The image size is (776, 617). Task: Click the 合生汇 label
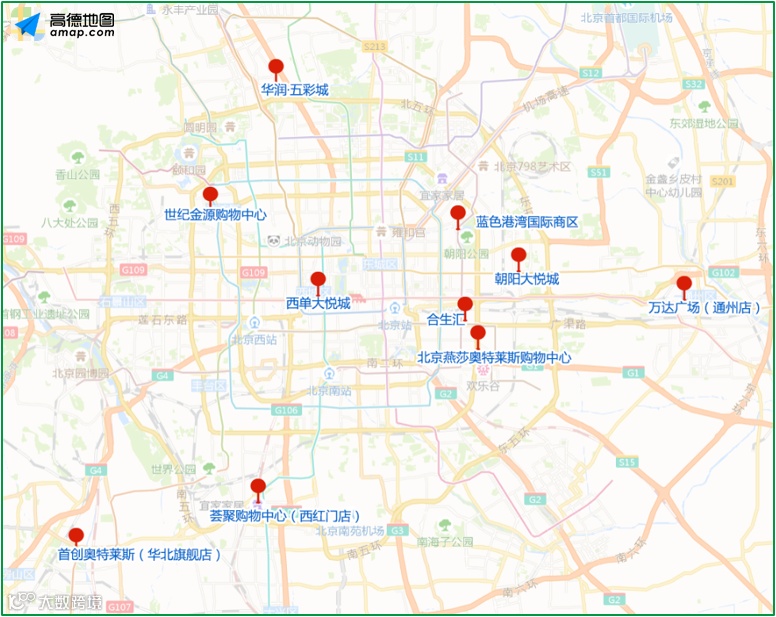point(446,320)
